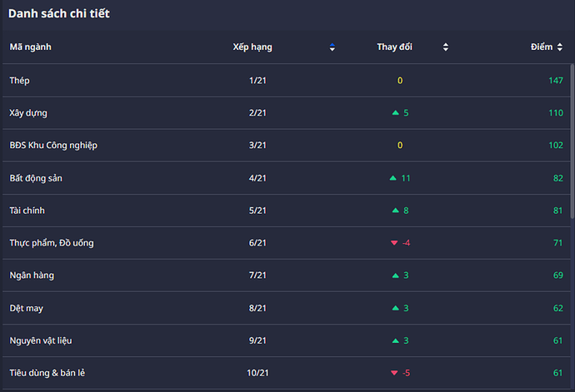575x392 pixels.
Task: Click the green up arrow for Bất động sản
Action: click(392, 178)
